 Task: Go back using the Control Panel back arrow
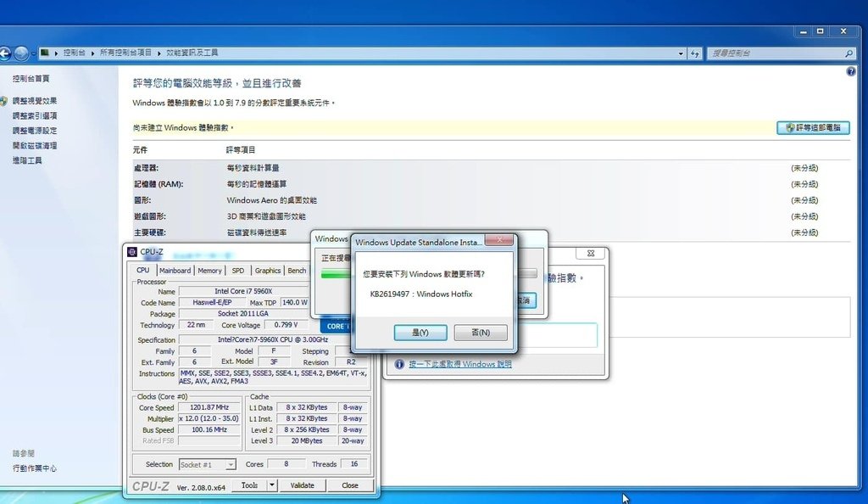[4, 53]
